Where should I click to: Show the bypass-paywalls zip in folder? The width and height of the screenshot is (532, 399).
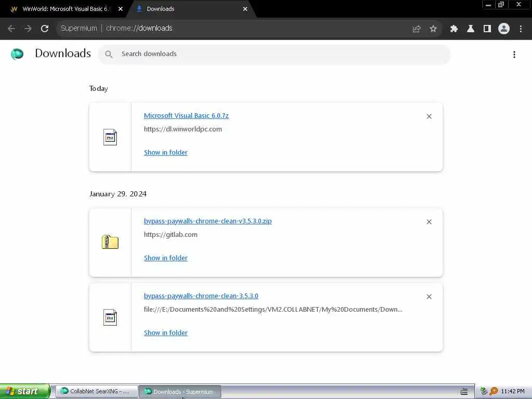point(166,258)
